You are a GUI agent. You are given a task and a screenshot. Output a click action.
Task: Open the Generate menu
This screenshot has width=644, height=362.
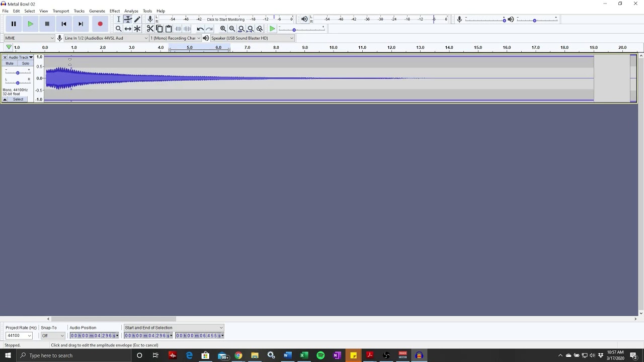97,11
